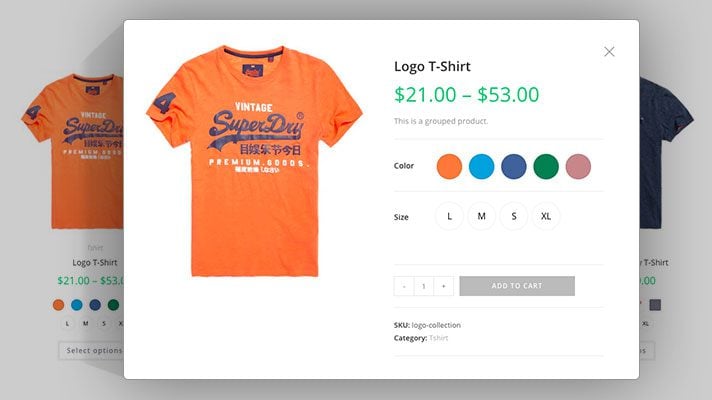Viewport: 712px width, 400px height.
Task: Select size L in the popup
Action: (x=450, y=216)
